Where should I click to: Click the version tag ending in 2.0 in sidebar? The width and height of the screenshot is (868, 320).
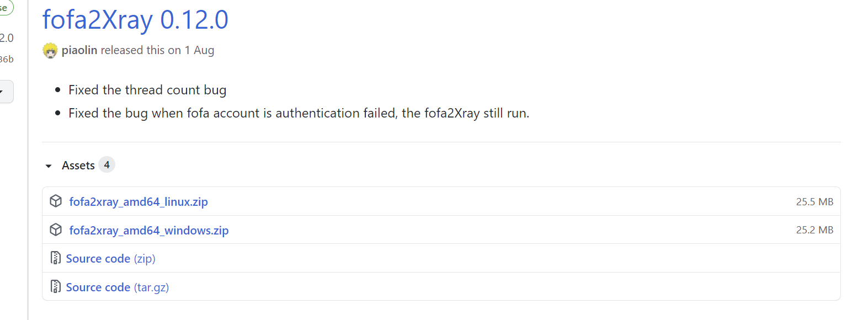[7, 38]
